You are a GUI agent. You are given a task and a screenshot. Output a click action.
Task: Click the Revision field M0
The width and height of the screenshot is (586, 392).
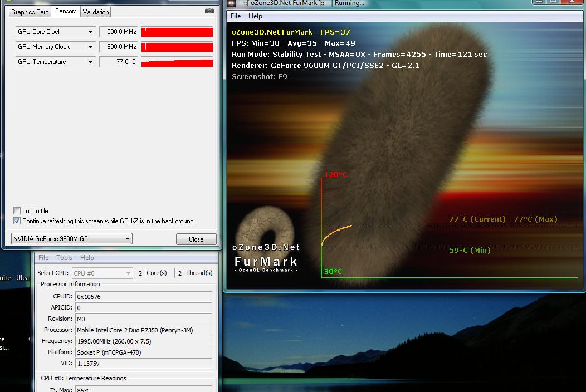point(144,319)
